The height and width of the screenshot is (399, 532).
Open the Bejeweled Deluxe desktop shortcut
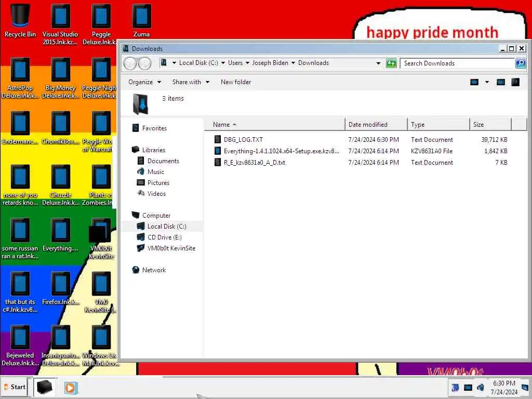coord(20,345)
